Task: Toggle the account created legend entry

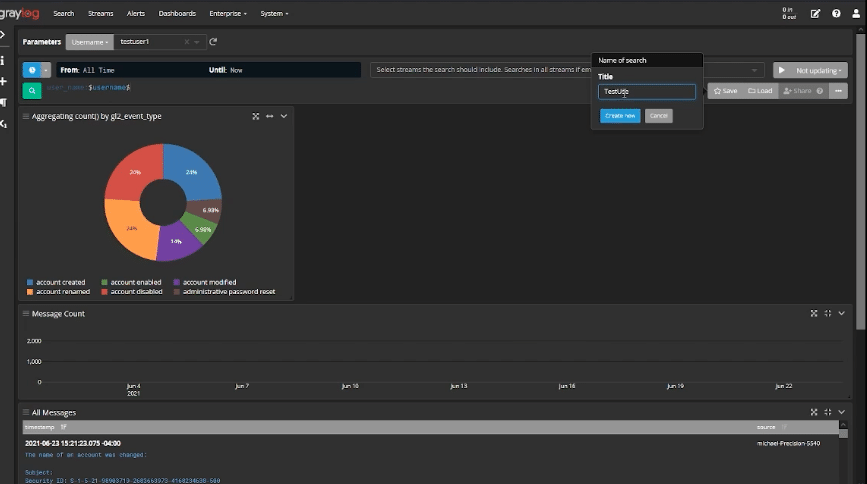Action: pyautogui.click(x=57, y=282)
